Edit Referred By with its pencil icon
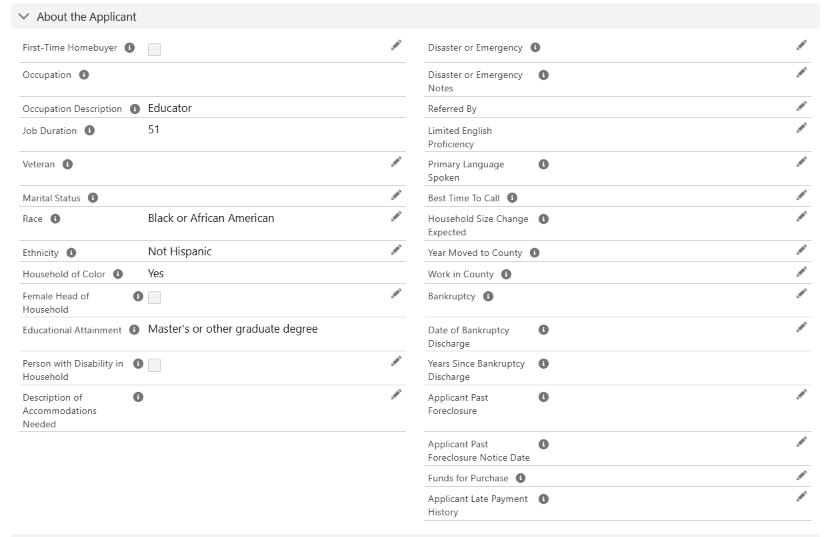This screenshot has width=826, height=537. coord(801,106)
